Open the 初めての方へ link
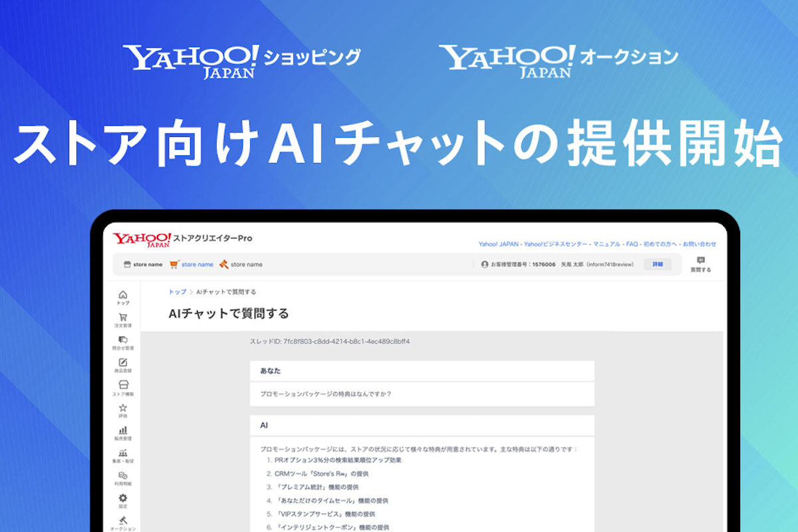 tap(660, 244)
